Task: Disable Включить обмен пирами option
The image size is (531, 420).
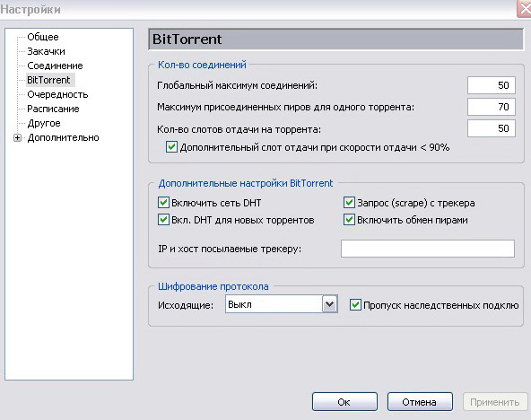Action: (349, 220)
